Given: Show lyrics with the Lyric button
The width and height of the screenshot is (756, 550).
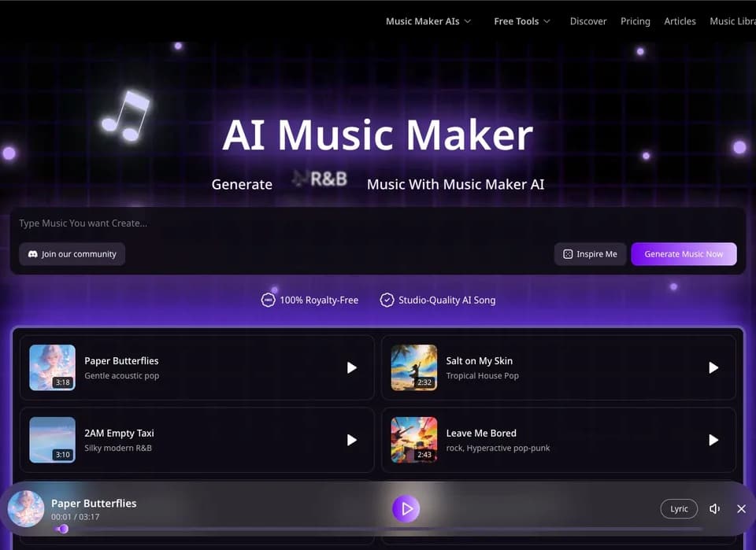Looking at the screenshot, I should [679, 509].
